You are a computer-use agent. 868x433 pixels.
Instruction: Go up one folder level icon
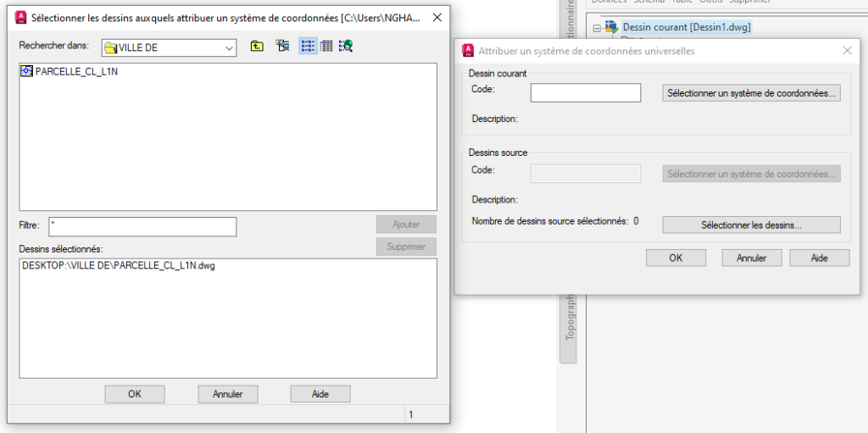pyautogui.click(x=257, y=47)
